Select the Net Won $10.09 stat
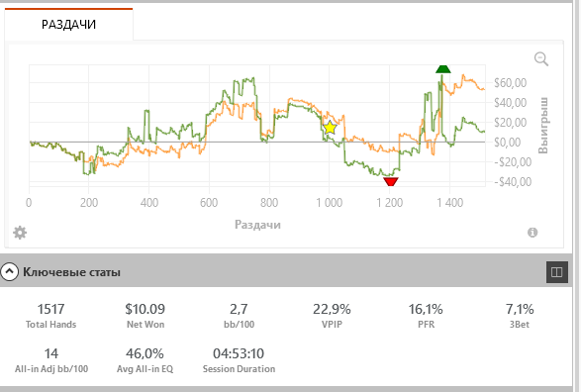The image size is (581, 392). pyautogui.click(x=145, y=316)
